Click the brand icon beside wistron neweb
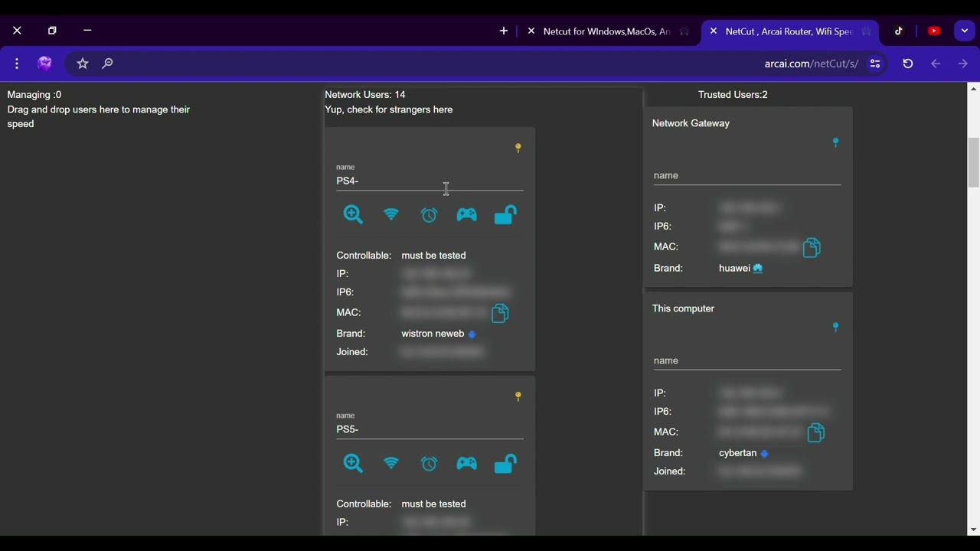Viewport: 980px width, 551px height. 472,334
